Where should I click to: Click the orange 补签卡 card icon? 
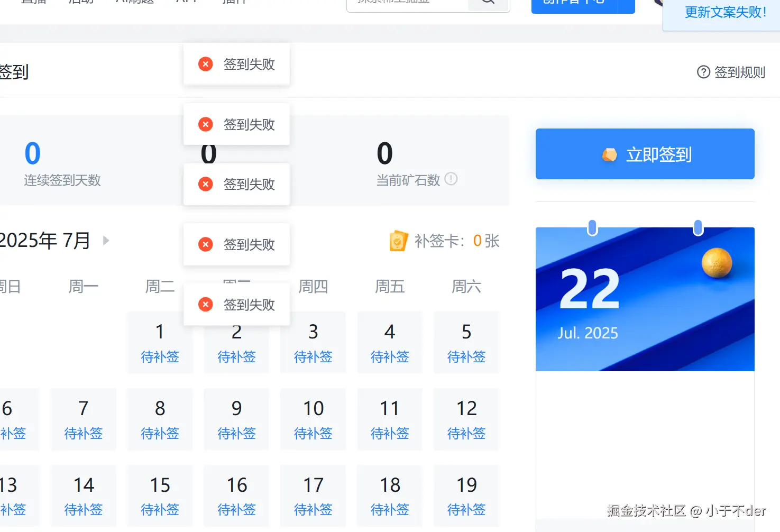(x=398, y=241)
